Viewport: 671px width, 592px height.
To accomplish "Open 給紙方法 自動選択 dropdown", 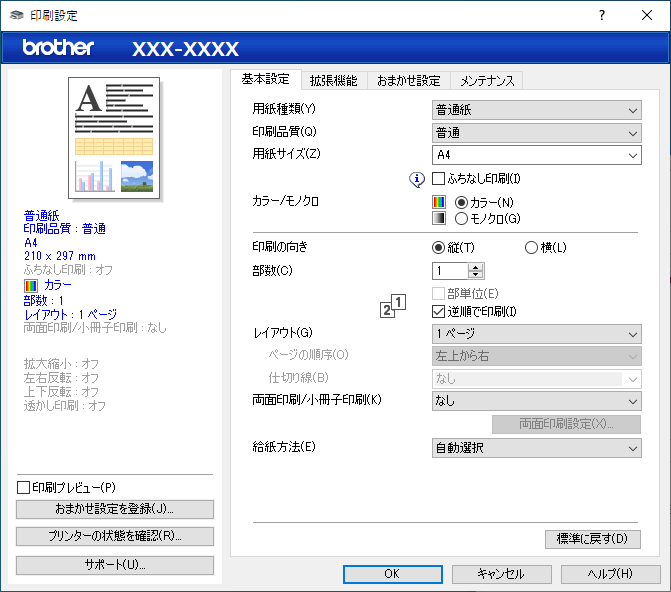I will (537, 448).
